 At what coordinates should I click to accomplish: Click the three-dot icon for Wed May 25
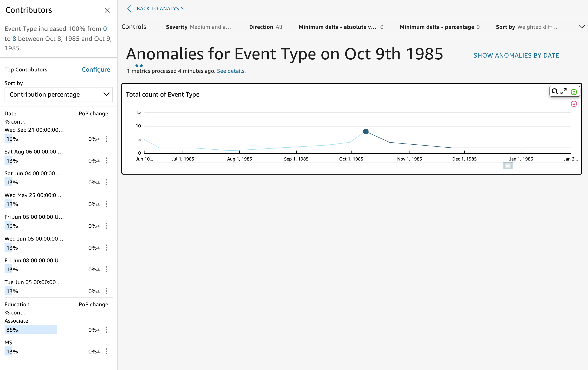pyautogui.click(x=106, y=204)
